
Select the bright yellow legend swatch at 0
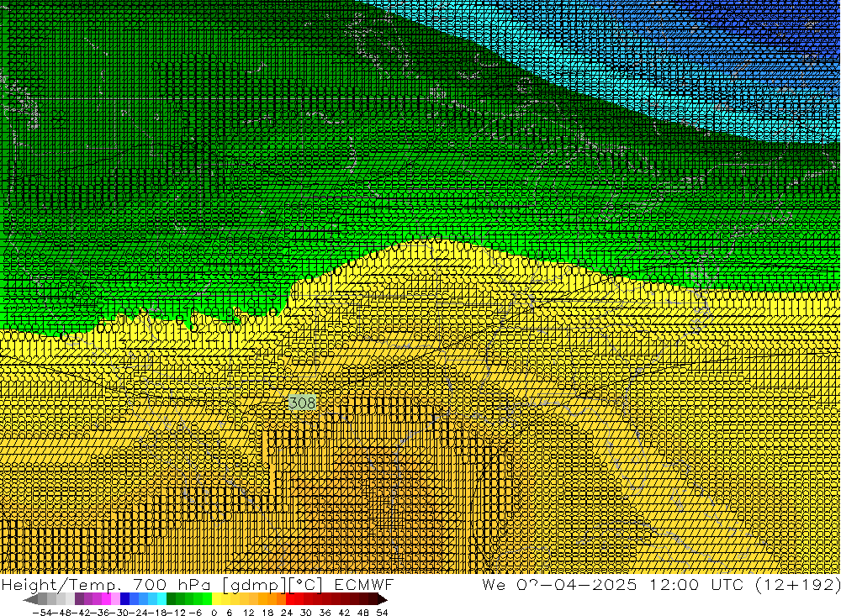[x=217, y=599]
